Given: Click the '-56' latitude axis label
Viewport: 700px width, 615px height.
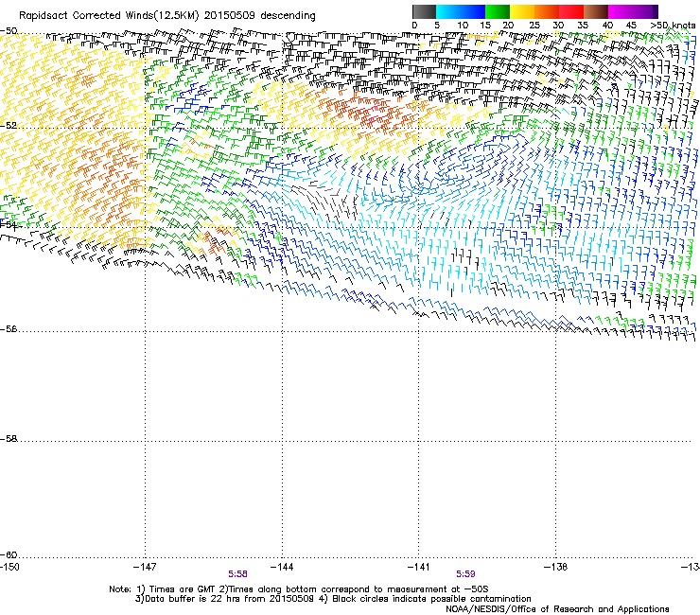Looking at the screenshot, I should coord(9,329).
